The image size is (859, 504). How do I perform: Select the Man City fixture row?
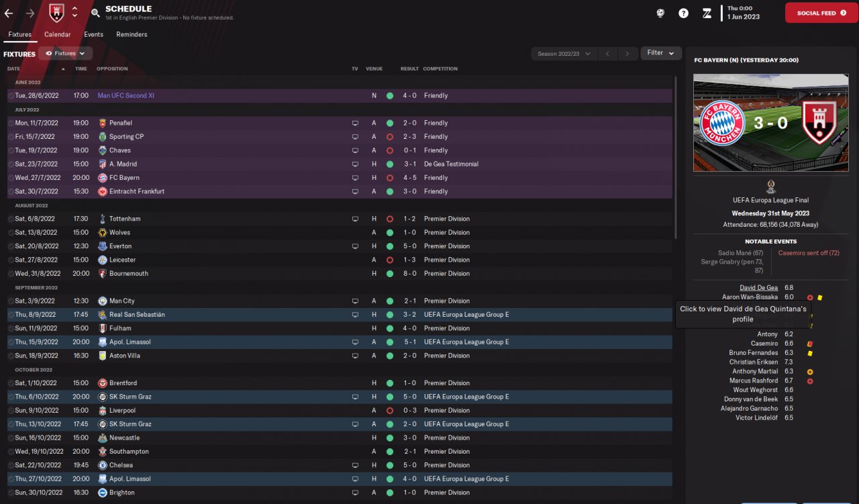pos(268,301)
